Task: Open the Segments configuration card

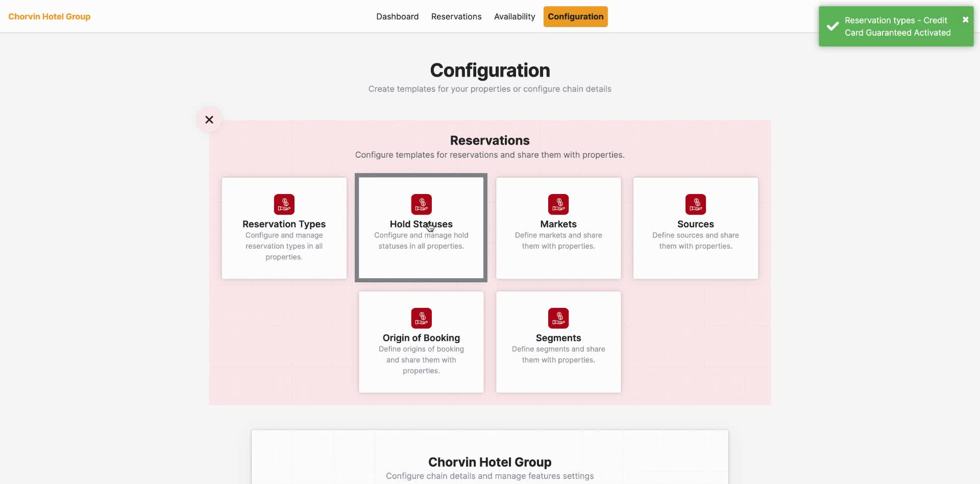Action: point(558,342)
